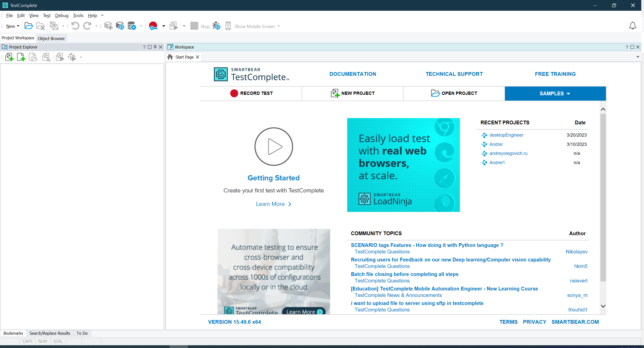Expand the Show Mobile Screen dropdown arrow

tap(279, 26)
